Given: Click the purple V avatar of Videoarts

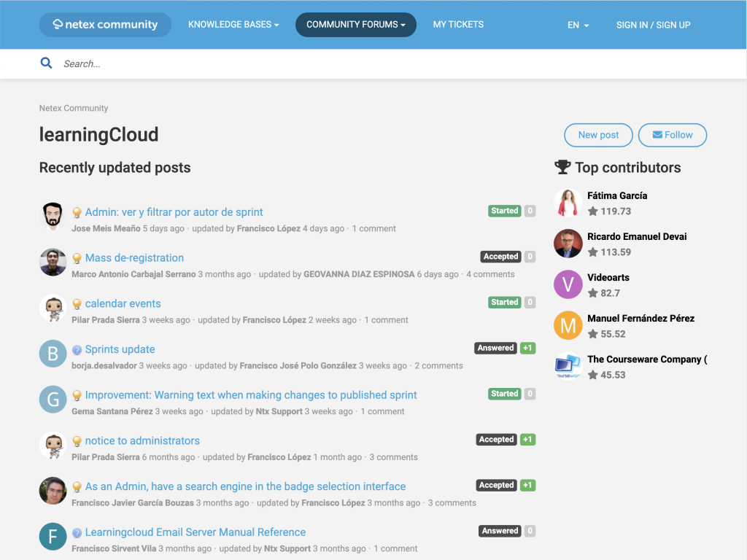Looking at the screenshot, I should [568, 284].
